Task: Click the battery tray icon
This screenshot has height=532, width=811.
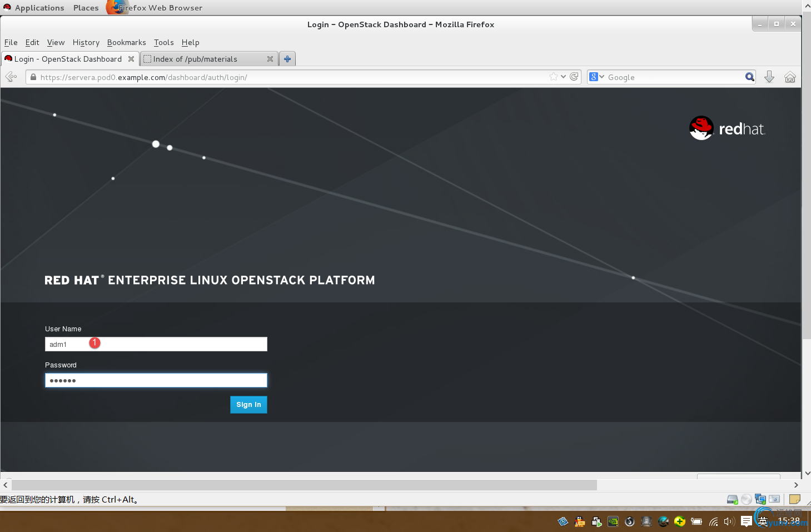Action: pos(696,521)
